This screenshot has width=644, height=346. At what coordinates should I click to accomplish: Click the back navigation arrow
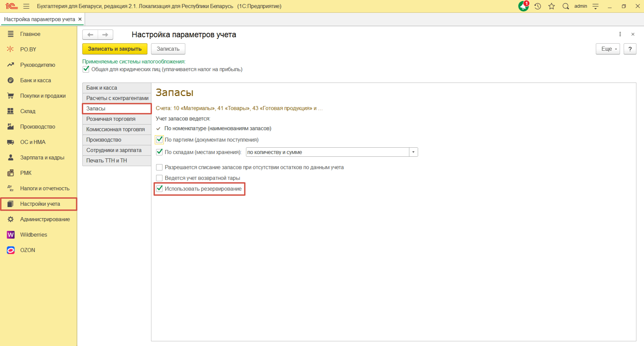[90, 35]
